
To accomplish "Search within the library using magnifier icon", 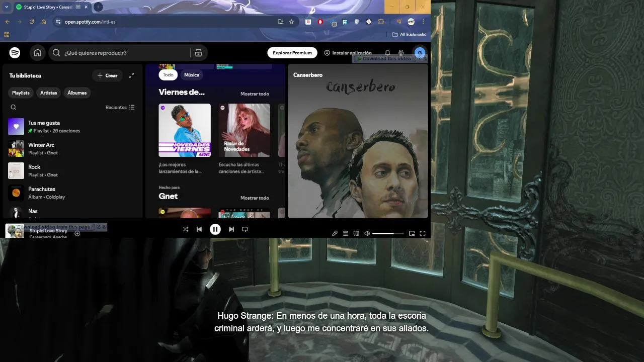I will (14, 107).
